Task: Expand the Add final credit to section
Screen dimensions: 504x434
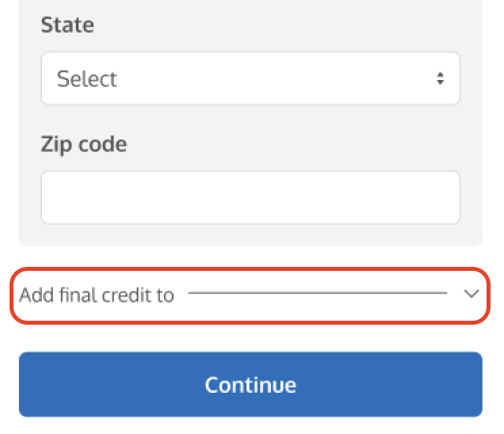Action: 250,295
